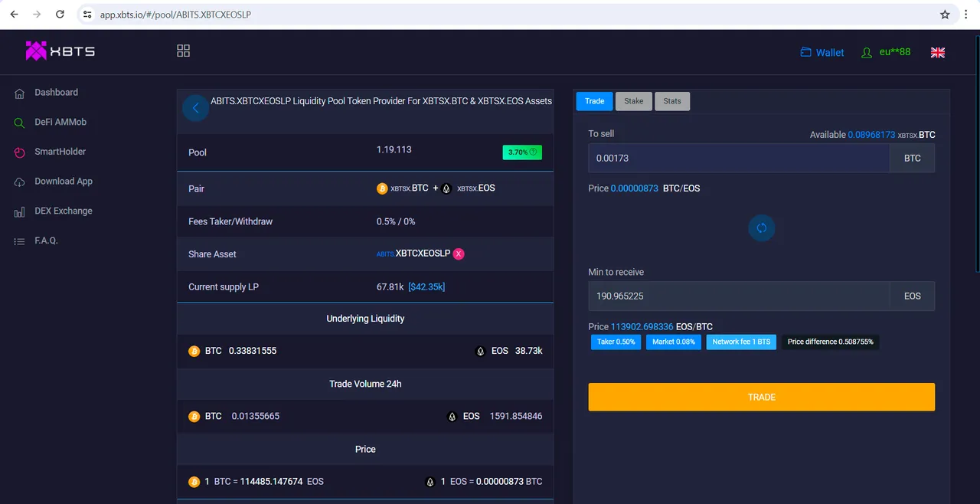The height and width of the screenshot is (504, 980).
Task: Click the Price difference 0.508755% badge
Action: coord(831,342)
